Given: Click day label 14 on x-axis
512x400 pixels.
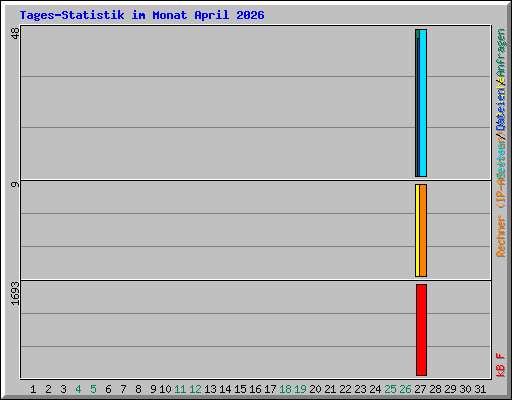Looking at the screenshot, I should [x=225, y=389].
